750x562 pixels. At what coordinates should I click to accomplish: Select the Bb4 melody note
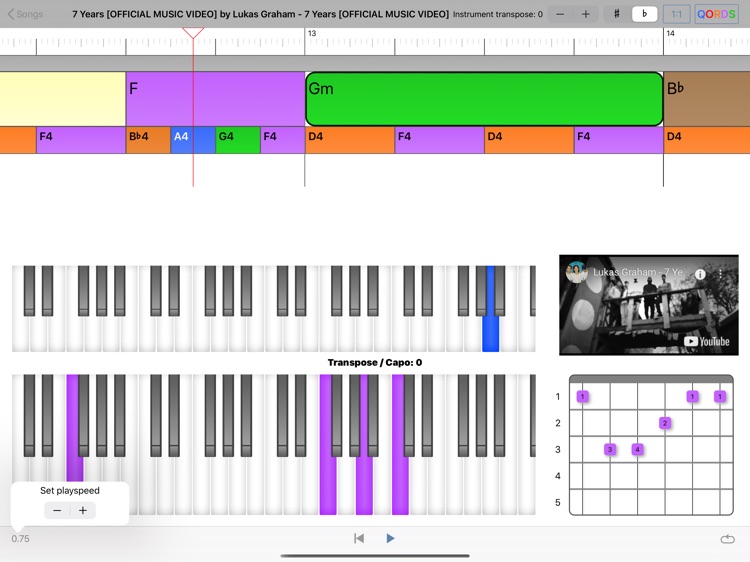pos(148,140)
